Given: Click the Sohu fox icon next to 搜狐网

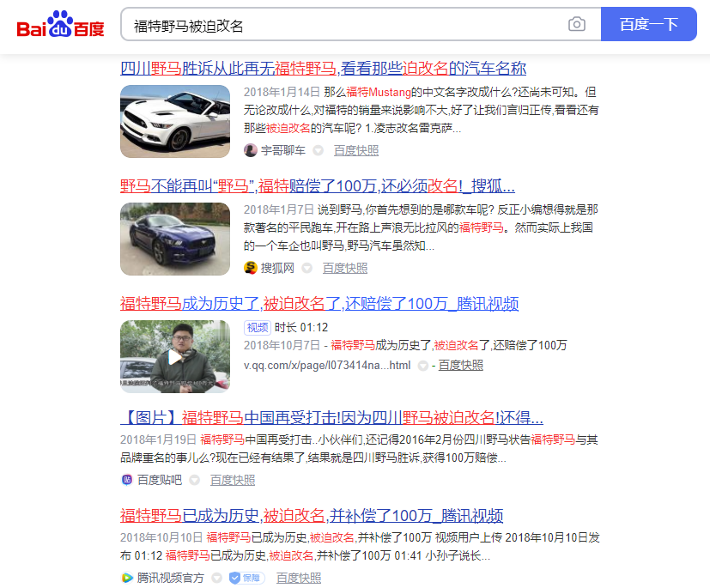Looking at the screenshot, I should [250, 267].
